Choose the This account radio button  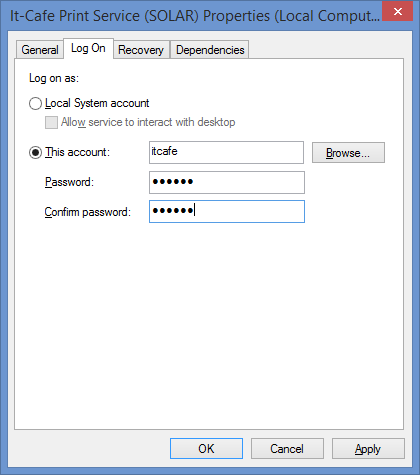pos(35,152)
